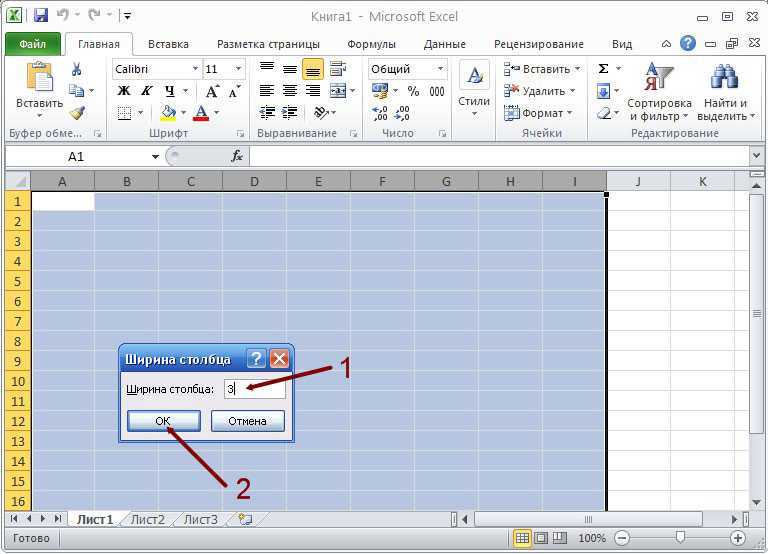Open the font size 11 dropdown
The width and height of the screenshot is (768, 554).
[x=239, y=69]
